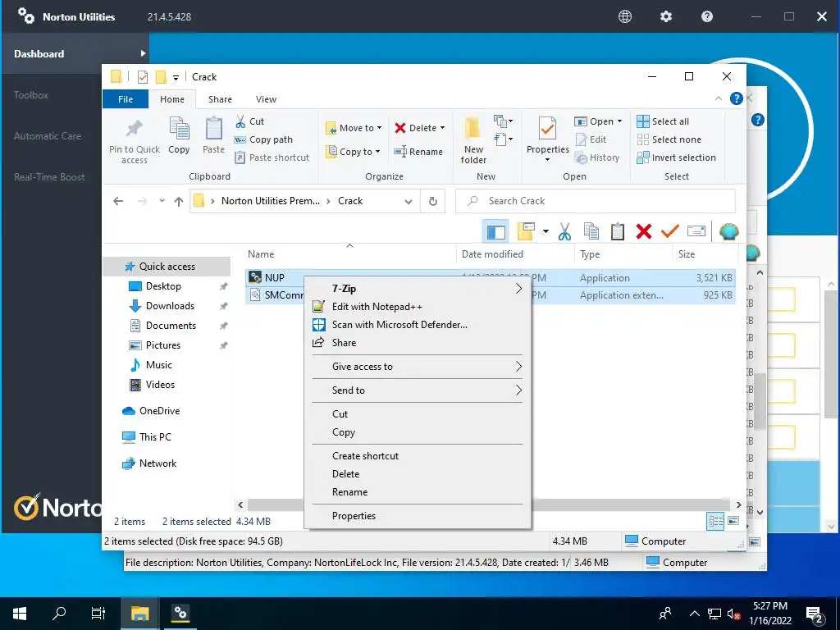Go up one folder level
Viewport: 840px width, 630px height.
(x=178, y=202)
